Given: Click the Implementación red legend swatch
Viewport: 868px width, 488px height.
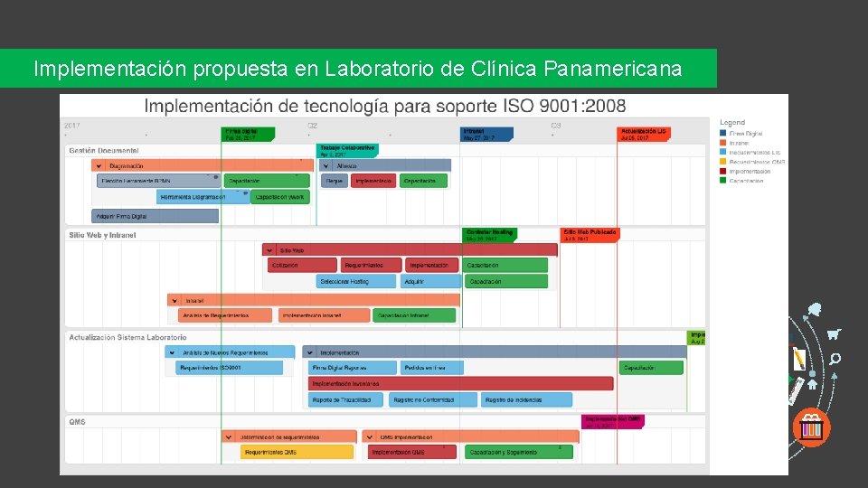Looking at the screenshot, I should point(722,171).
